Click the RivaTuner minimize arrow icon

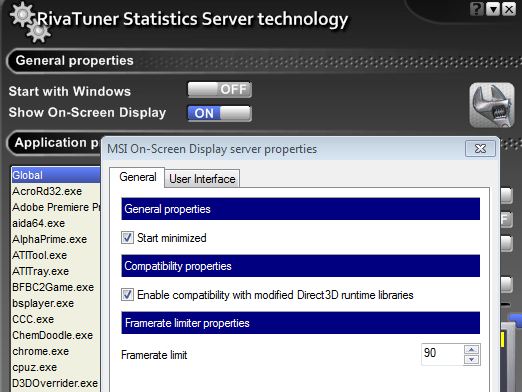(493, 9)
